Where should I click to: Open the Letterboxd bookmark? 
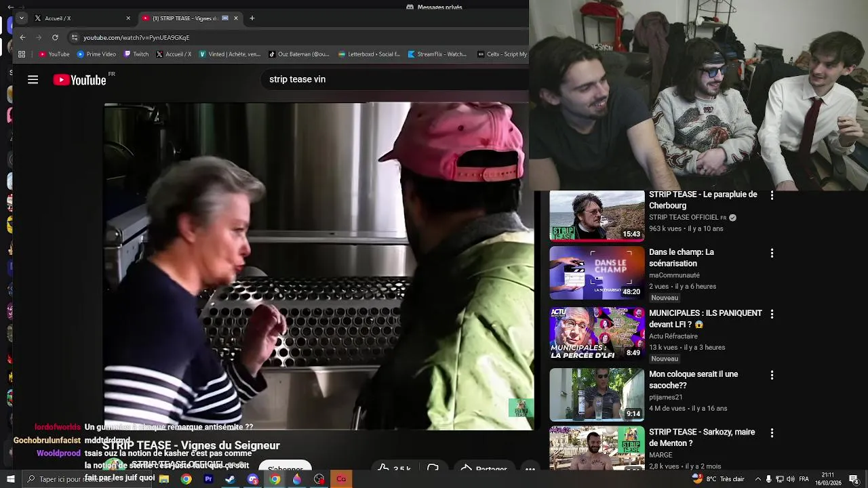(x=369, y=54)
